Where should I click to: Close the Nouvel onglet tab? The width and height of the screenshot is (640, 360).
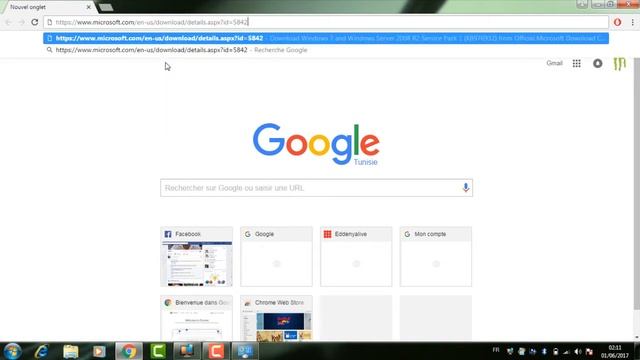pyautogui.click(x=89, y=7)
